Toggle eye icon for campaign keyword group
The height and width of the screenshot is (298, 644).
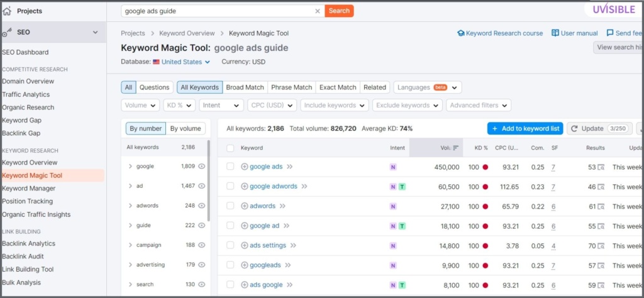pos(201,245)
